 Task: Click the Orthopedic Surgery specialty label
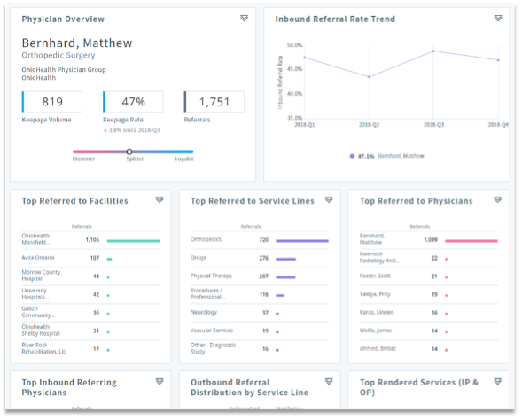58,55
